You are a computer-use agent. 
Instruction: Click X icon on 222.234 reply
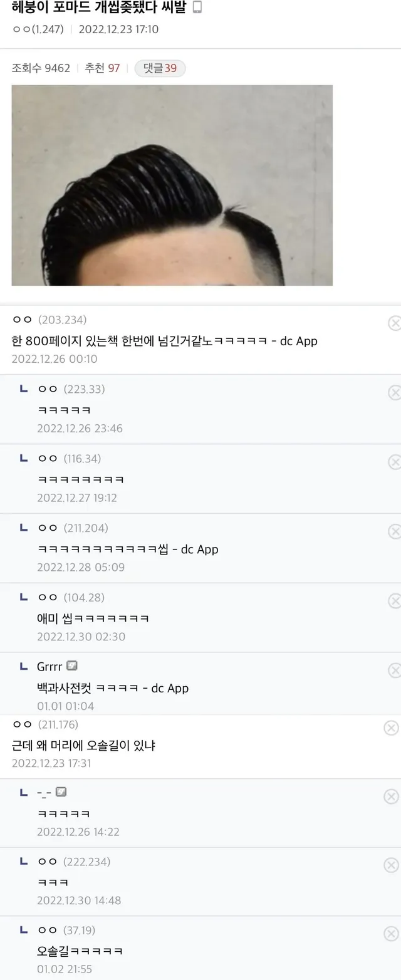point(391,865)
